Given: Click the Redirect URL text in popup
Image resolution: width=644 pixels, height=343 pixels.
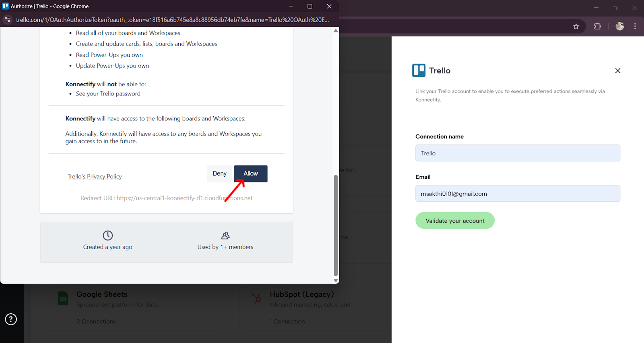Looking at the screenshot, I should tap(166, 198).
